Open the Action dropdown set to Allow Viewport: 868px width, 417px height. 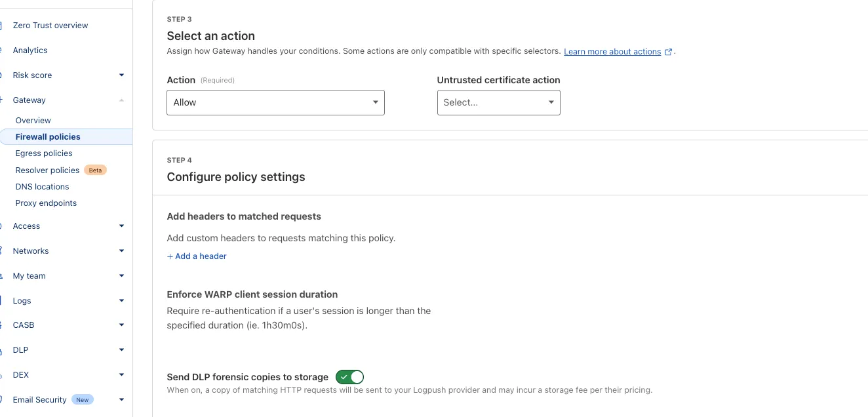[275, 103]
